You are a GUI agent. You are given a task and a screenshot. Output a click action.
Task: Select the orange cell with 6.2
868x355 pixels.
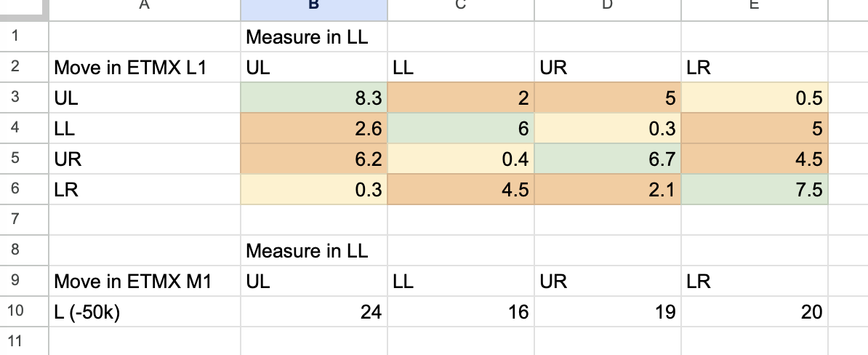(314, 159)
